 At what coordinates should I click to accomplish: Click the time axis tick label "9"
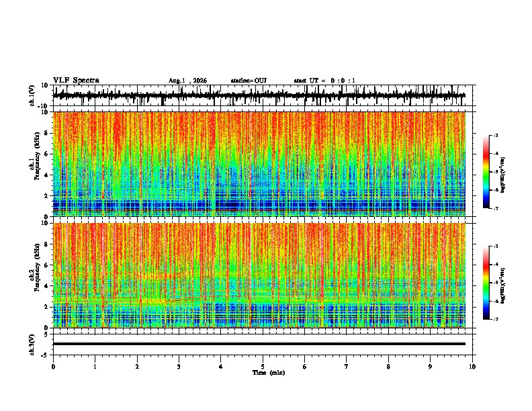pos(430,367)
